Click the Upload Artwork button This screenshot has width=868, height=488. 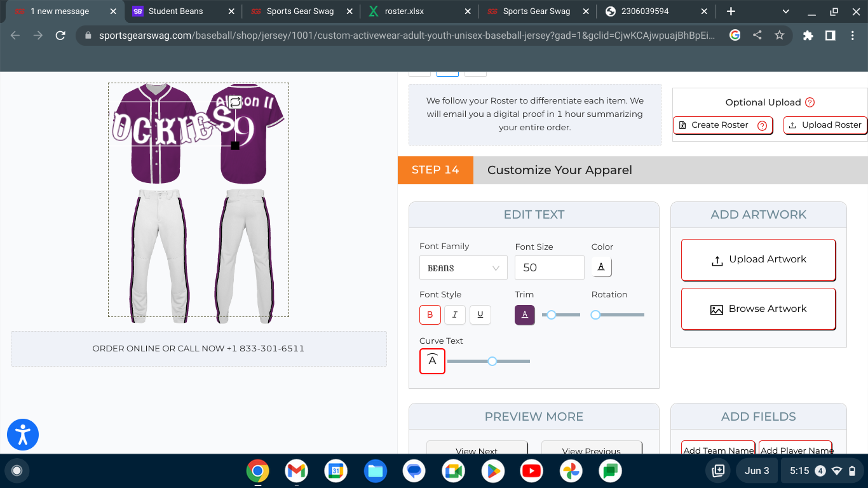click(x=758, y=260)
